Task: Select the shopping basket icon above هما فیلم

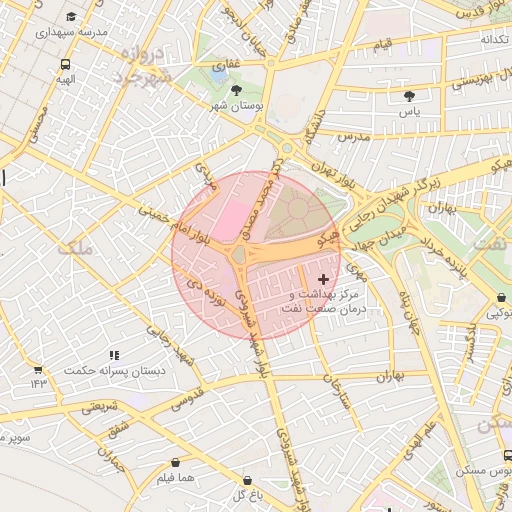Action: coord(175,463)
